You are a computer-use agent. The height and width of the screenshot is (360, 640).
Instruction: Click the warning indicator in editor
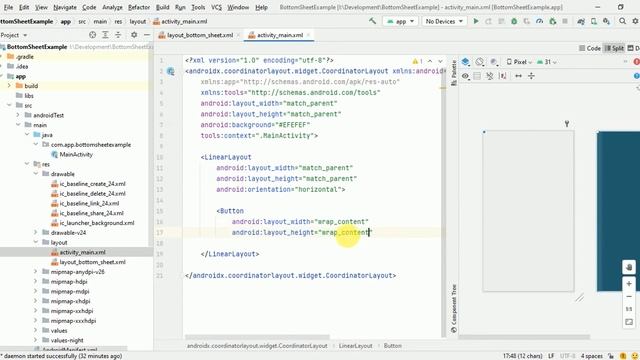tap(417, 61)
